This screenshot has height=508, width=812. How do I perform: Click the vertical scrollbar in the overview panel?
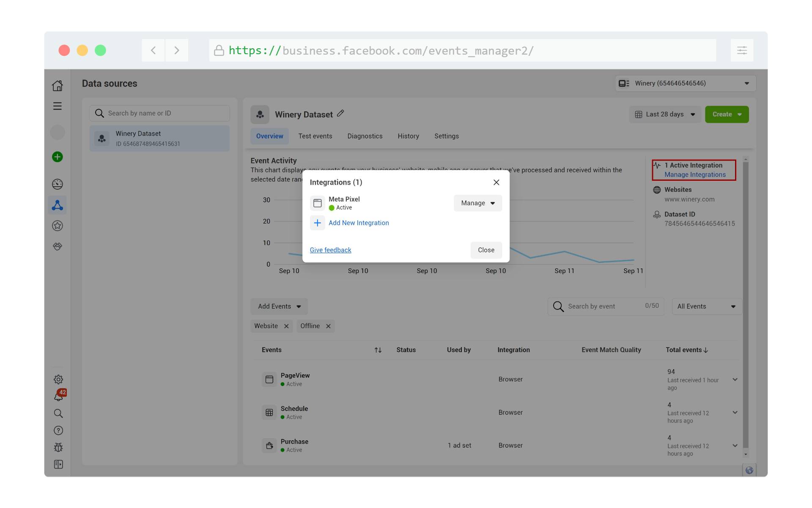coord(746,305)
